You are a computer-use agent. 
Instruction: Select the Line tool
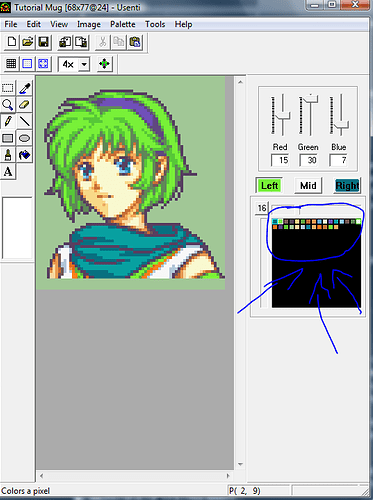[24, 121]
